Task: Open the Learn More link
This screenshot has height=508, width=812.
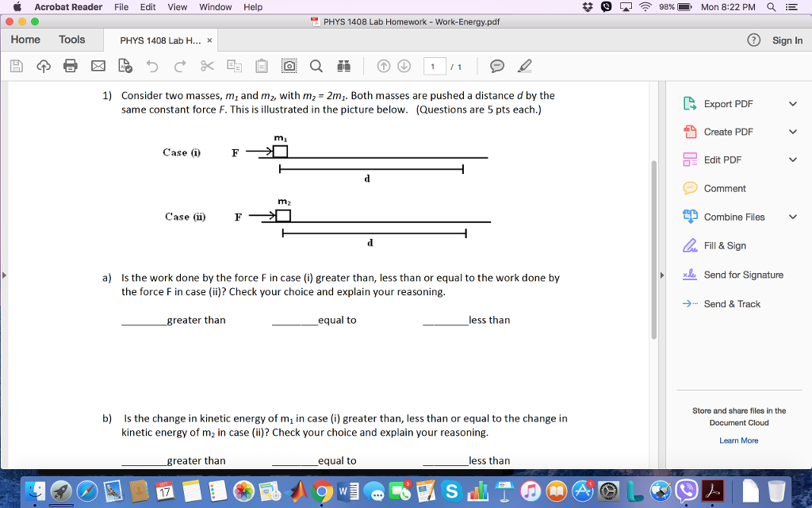Action: (x=739, y=440)
